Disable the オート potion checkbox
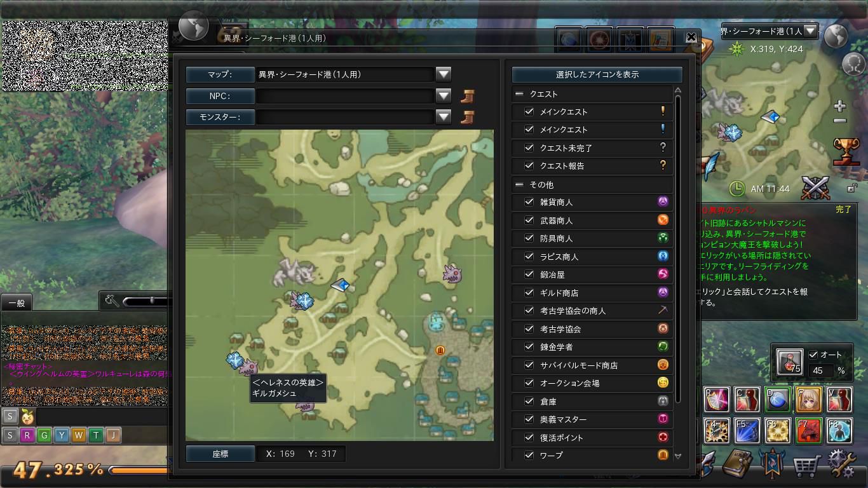Screen dimensions: 868x488 click(x=813, y=355)
